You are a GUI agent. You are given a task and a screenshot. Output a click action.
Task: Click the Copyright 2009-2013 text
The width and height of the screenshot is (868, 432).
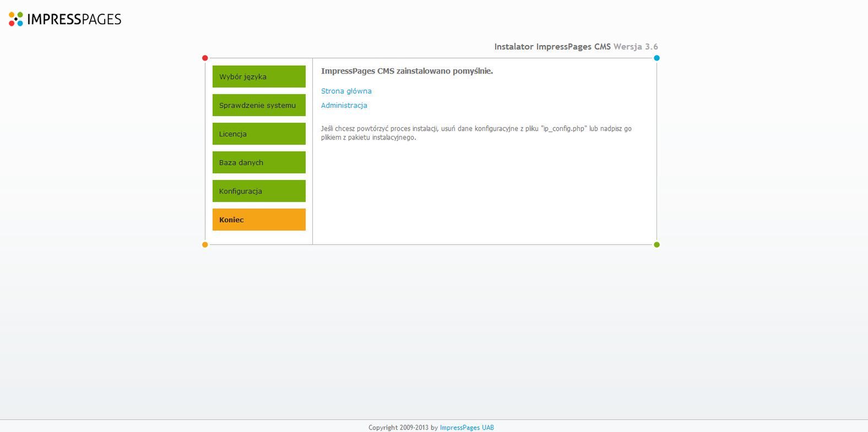pyautogui.click(x=403, y=428)
